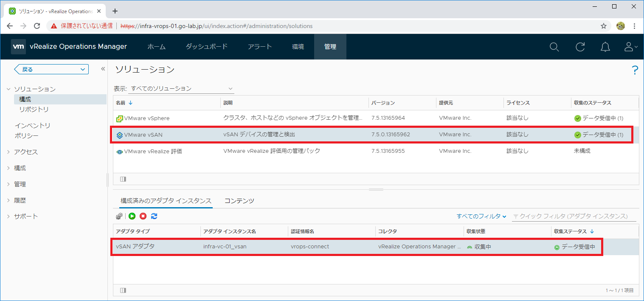Open the すべてのフィルタ dropdown
The image size is (644, 301).
pos(481,216)
